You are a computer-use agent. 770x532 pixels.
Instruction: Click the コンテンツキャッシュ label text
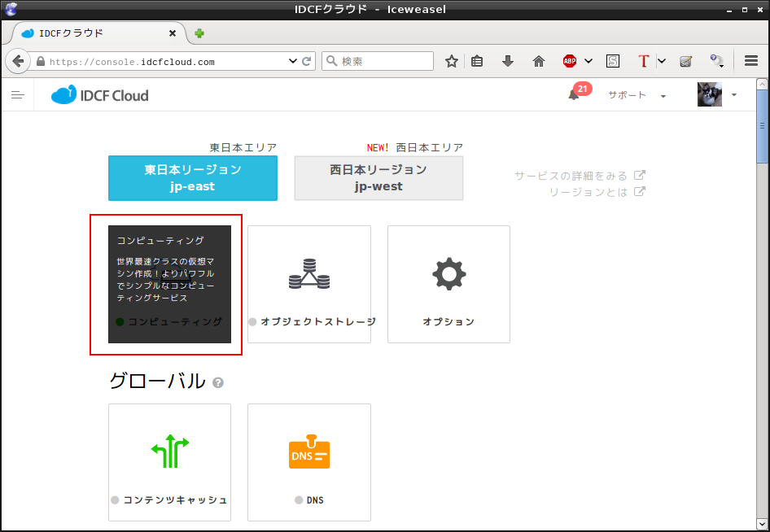175,500
